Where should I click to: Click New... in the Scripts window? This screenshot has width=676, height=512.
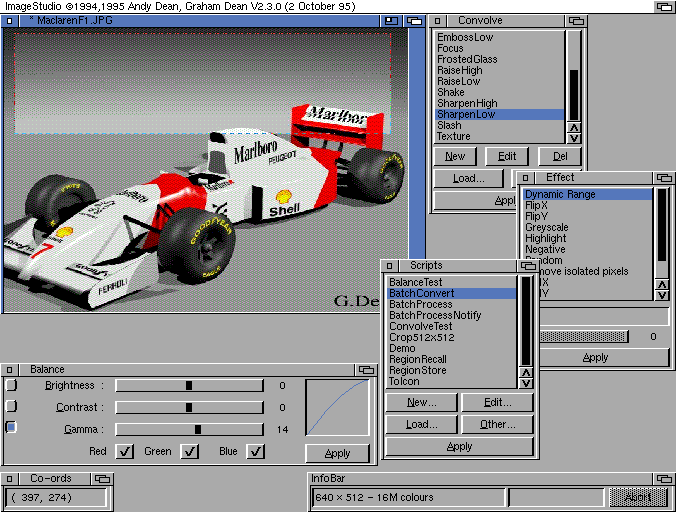point(421,403)
